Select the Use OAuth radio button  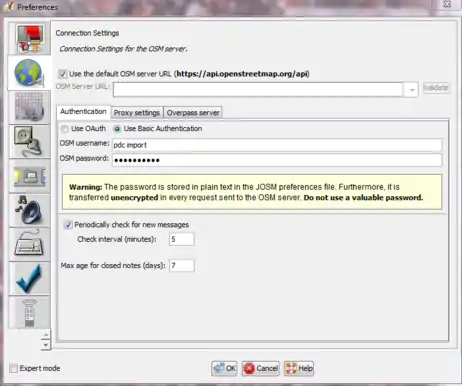65,129
